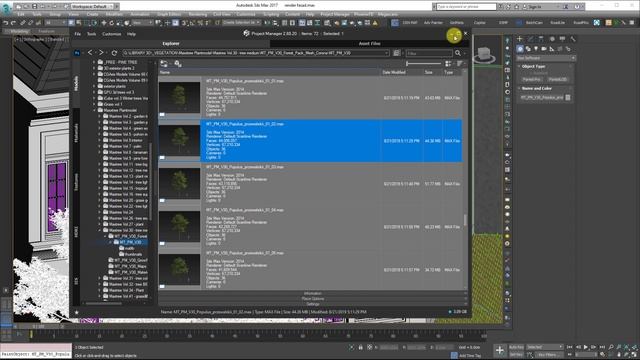Select the Helpers category in Create panel

[552, 49]
